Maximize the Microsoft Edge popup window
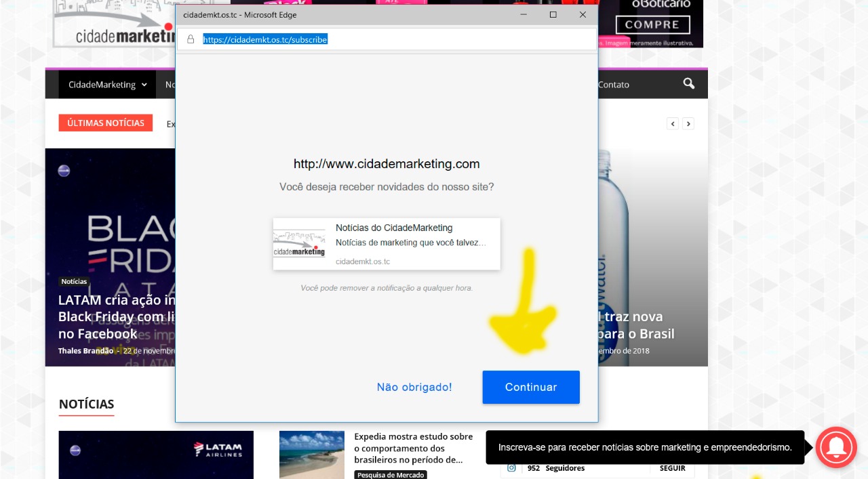 pyautogui.click(x=553, y=15)
